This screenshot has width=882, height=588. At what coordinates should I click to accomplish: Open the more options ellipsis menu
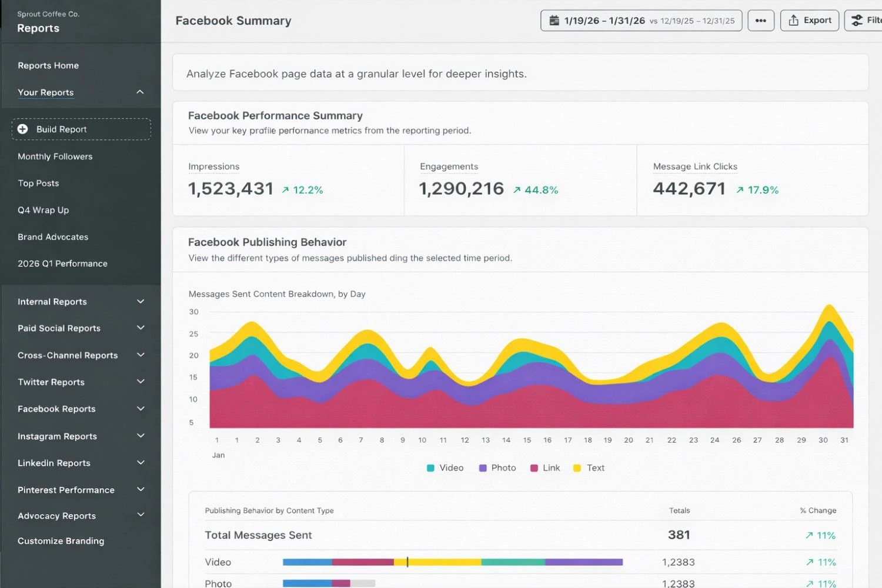pos(760,20)
